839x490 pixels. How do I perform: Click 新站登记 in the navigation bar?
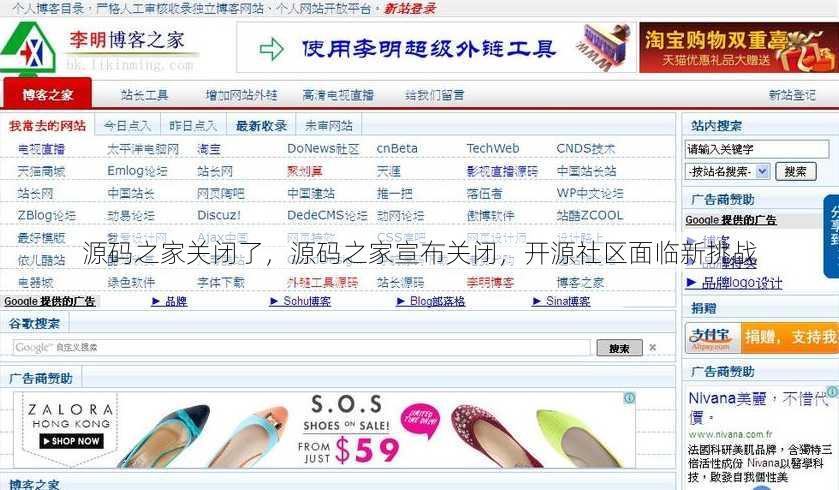click(792, 95)
